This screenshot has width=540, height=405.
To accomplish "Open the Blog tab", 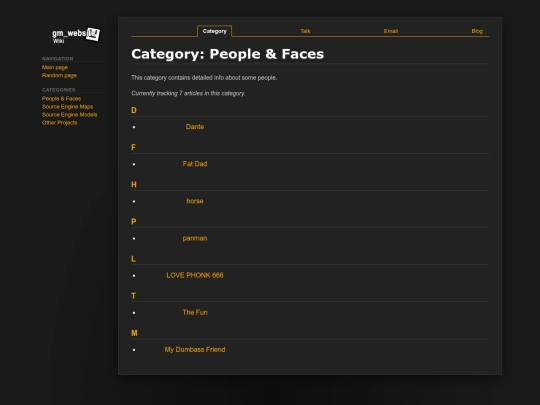I will tap(477, 31).
